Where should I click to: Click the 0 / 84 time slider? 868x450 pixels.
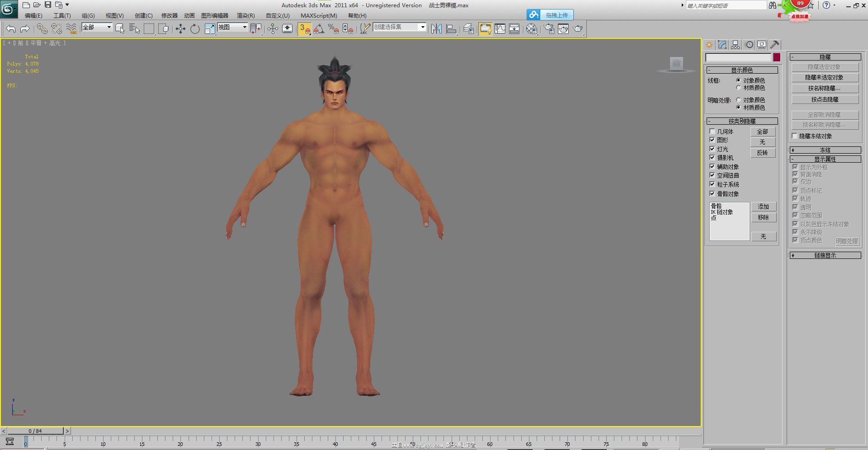pyautogui.click(x=35, y=431)
